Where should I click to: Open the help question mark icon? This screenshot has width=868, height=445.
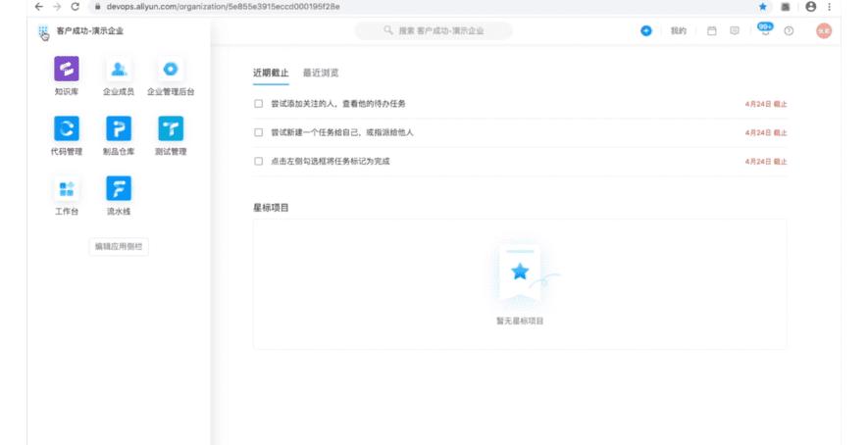[789, 31]
